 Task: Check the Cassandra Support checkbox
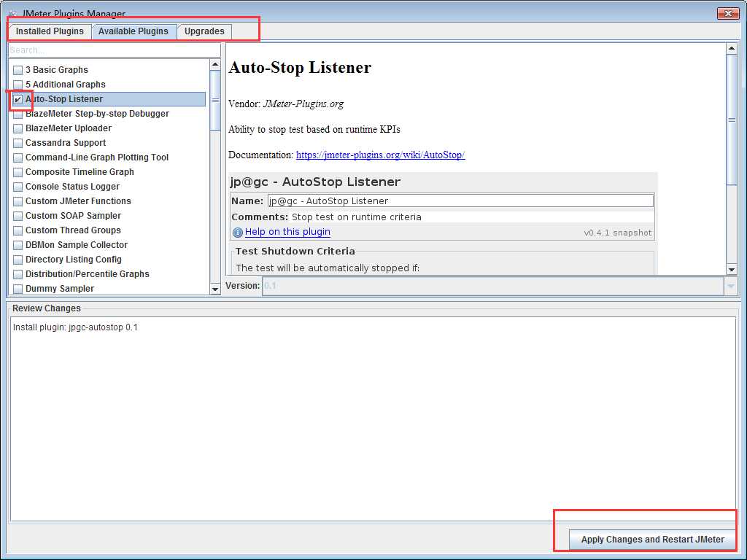tap(18, 143)
